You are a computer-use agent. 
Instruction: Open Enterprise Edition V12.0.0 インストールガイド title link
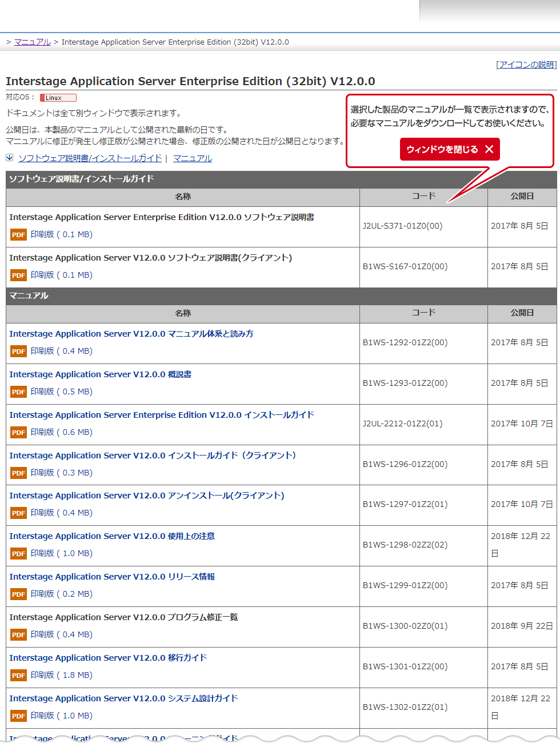(x=162, y=415)
